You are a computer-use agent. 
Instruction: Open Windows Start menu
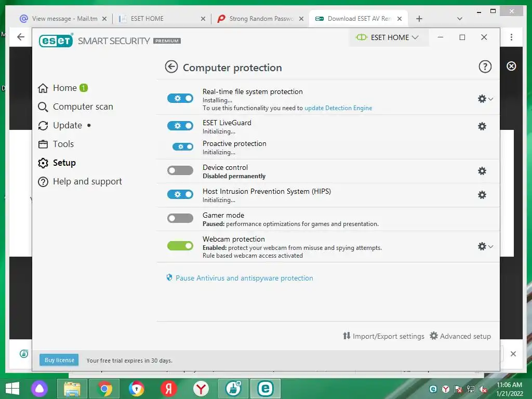tap(12, 389)
